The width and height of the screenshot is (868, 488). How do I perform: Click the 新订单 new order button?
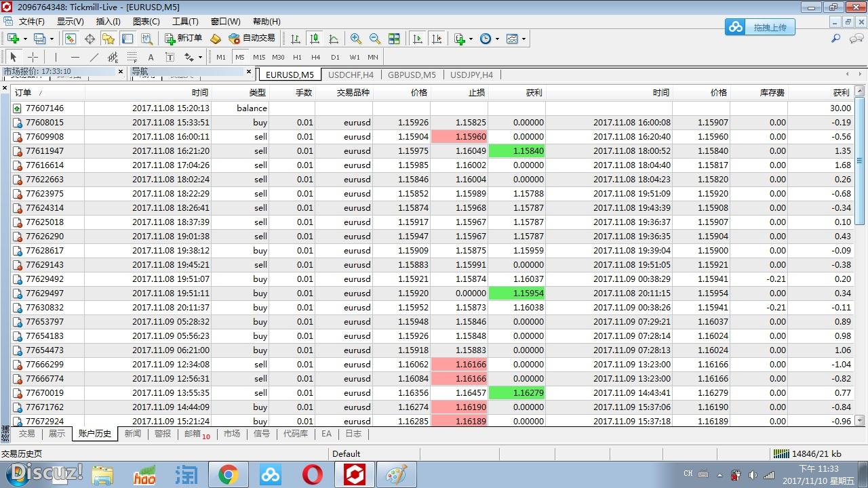pos(183,39)
